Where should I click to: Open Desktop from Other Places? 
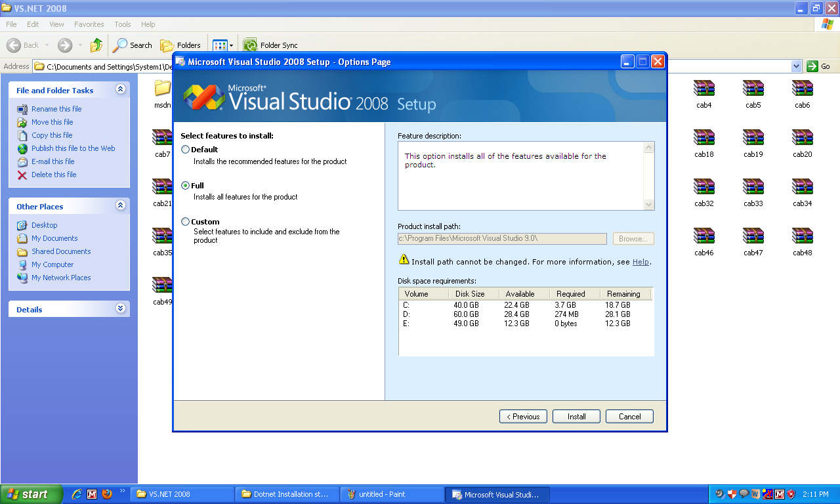[x=45, y=225]
